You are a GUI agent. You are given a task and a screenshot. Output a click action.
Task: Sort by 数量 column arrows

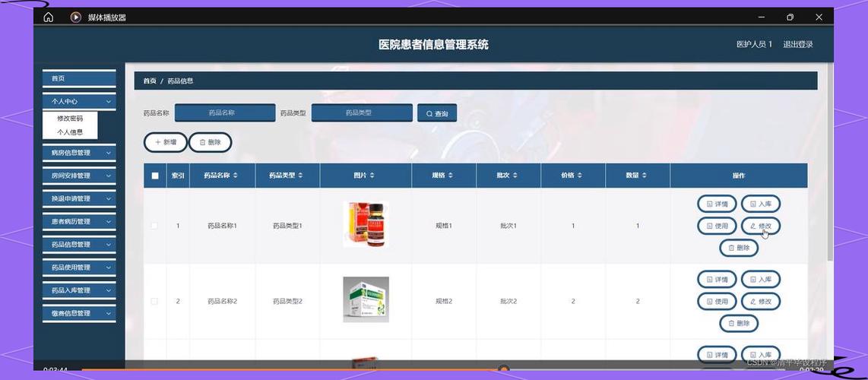pyautogui.click(x=645, y=176)
